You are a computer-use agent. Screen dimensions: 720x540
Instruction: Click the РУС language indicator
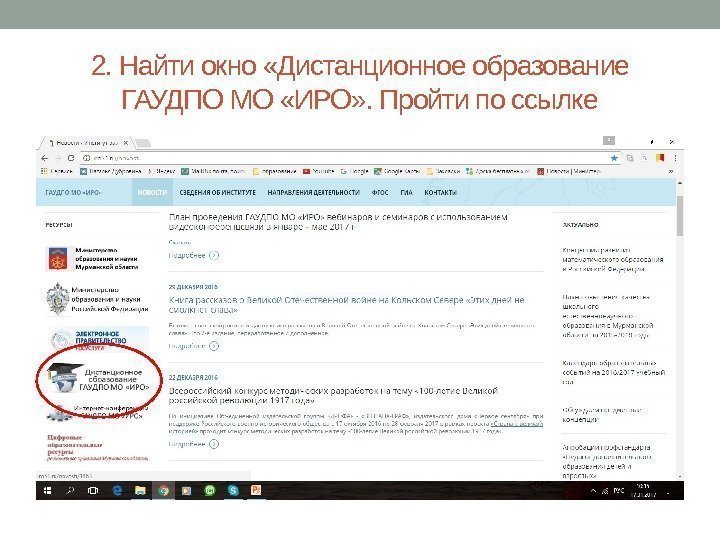pyautogui.click(x=619, y=491)
